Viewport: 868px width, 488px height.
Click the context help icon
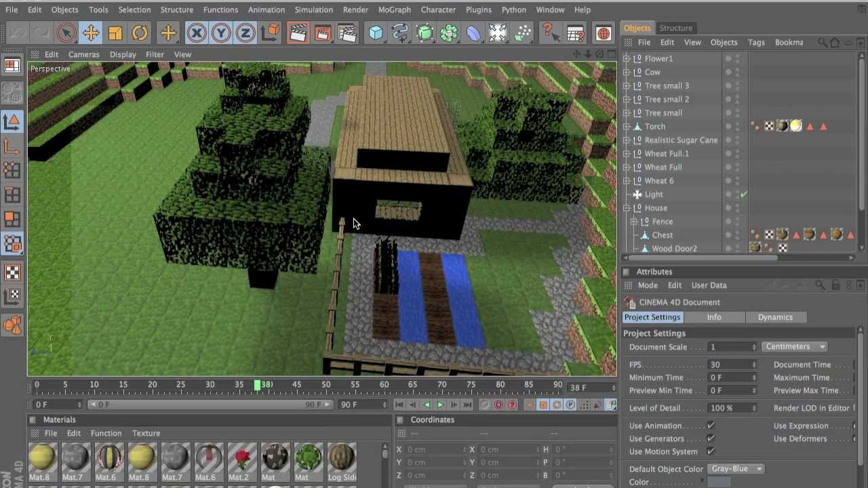[x=551, y=33]
